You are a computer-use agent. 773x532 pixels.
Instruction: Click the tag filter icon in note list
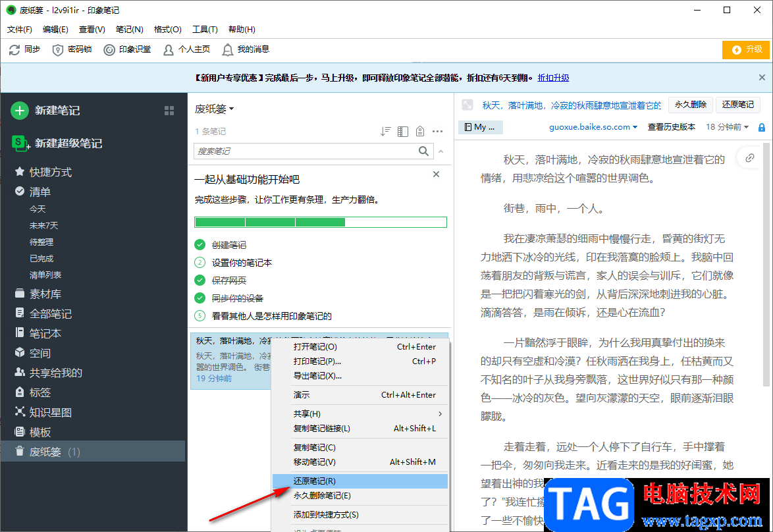coord(420,131)
